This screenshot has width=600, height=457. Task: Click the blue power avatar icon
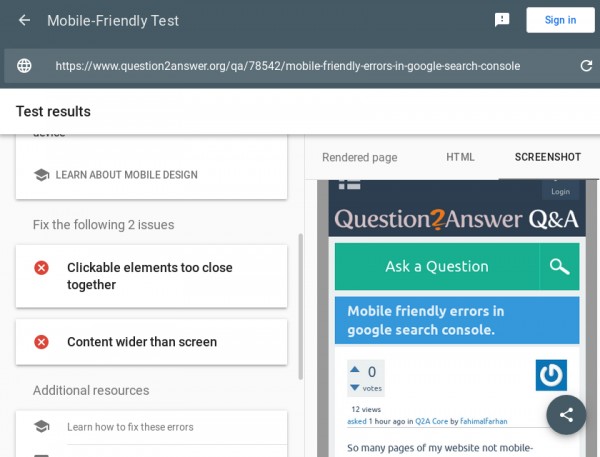tap(551, 375)
